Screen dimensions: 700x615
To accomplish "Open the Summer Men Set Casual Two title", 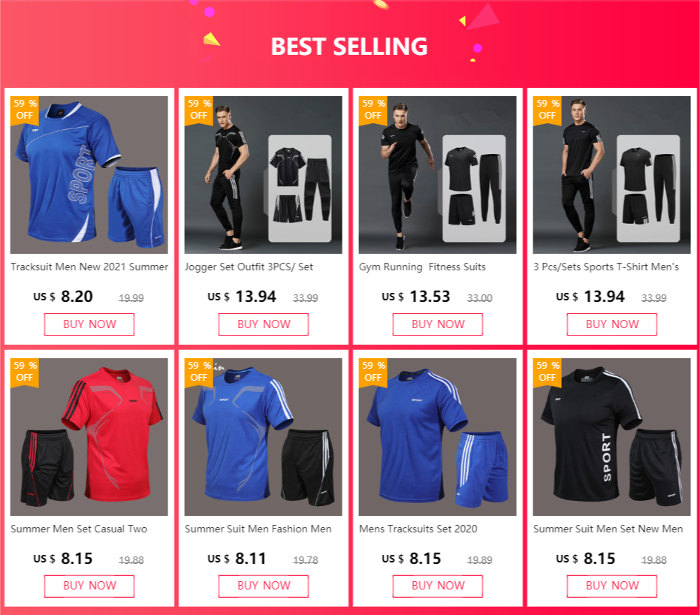I will click(x=79, y=529).
